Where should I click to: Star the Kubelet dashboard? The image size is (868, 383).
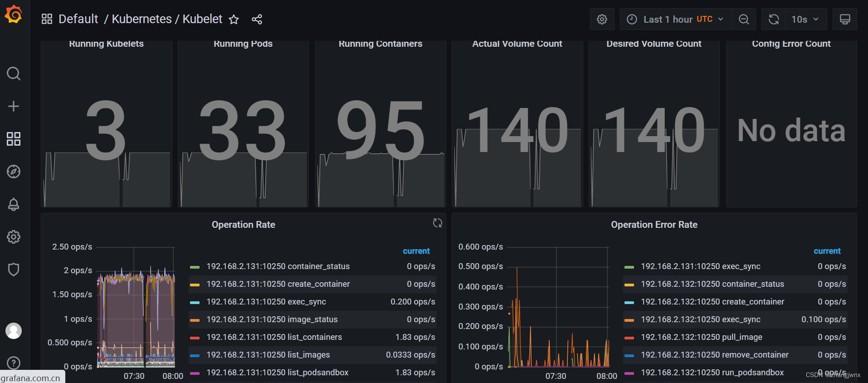coord(234,19)
